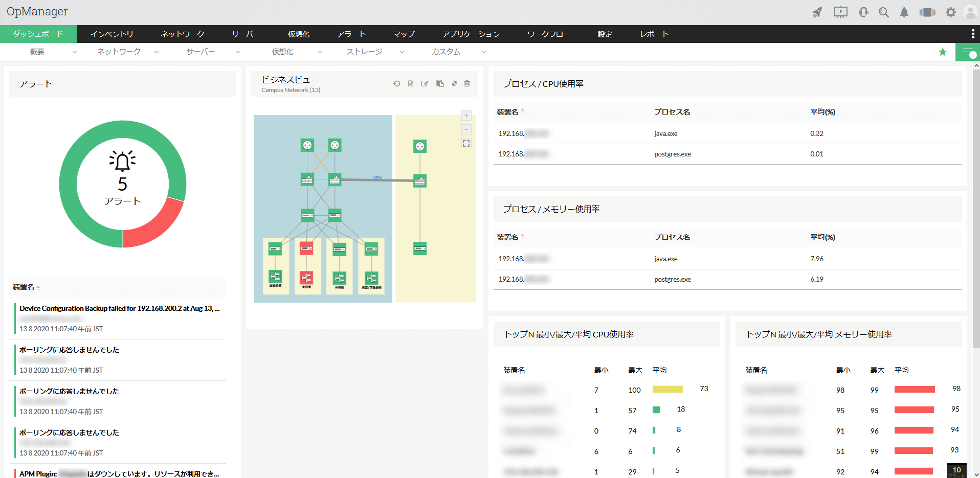Expand the 仮想化 dashboard sub-menu dropdown

(x=320, y=52)
